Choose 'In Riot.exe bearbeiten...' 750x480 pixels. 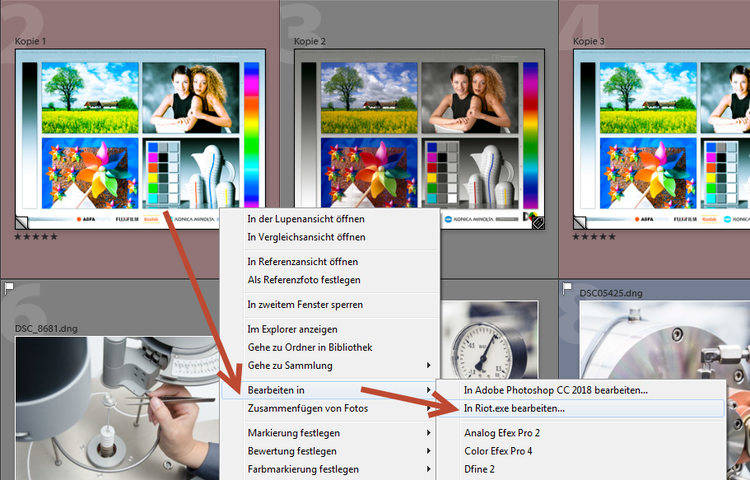[514, 408]
